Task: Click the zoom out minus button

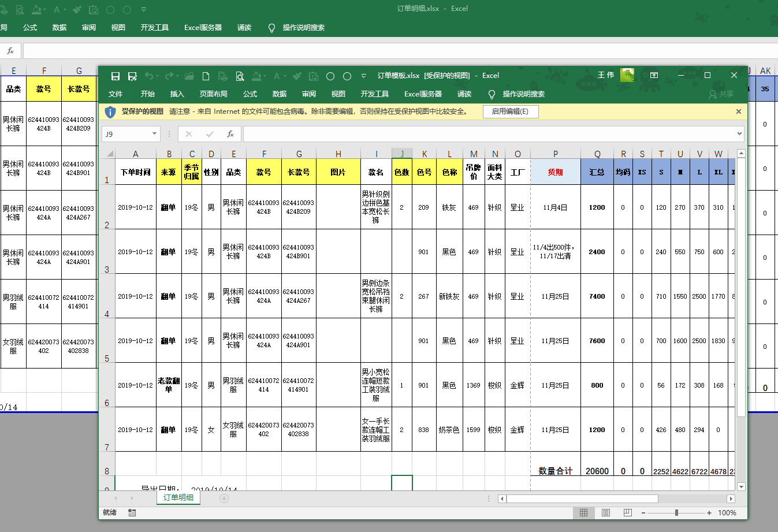Action: click(x=644, y=512)
